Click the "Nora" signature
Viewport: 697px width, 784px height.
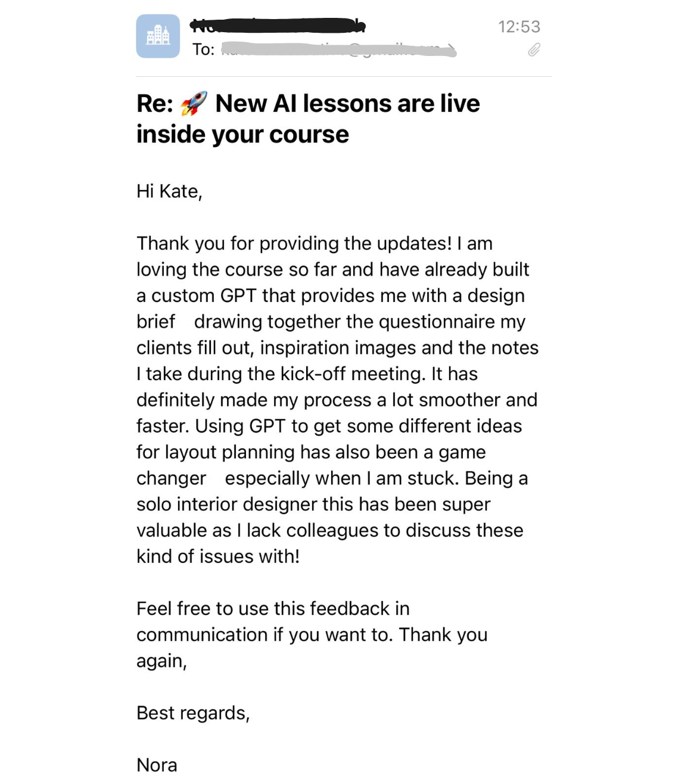point(157,765)
